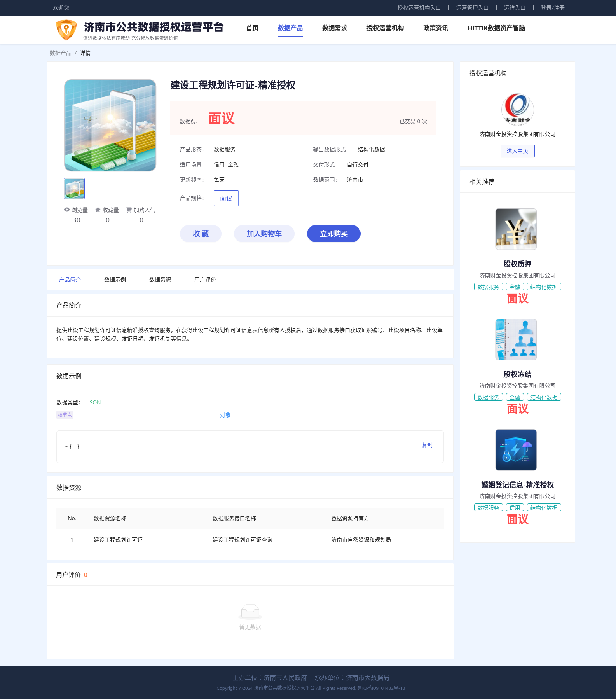616x699 pixels.
Task: Open 授权运营机构 in main navigation
Action: click(x=385, y=28)
